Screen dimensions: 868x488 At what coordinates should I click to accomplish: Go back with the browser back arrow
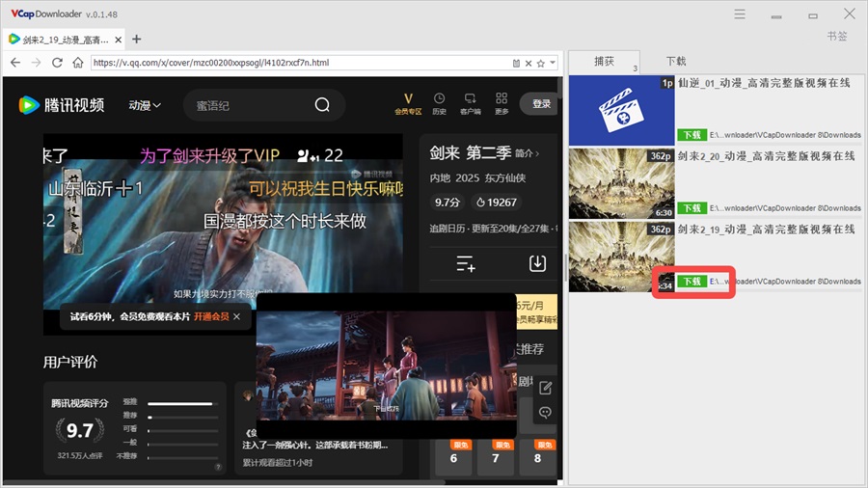point(15,63)
